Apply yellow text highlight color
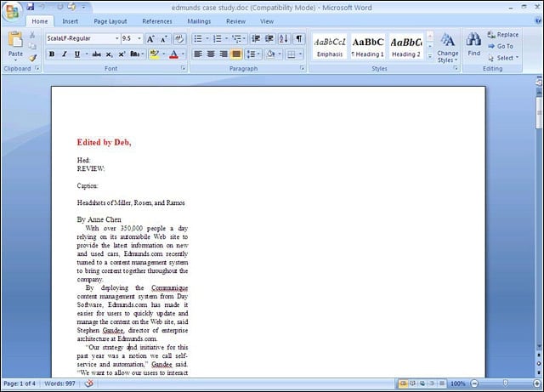 click(x=154, y=54)
